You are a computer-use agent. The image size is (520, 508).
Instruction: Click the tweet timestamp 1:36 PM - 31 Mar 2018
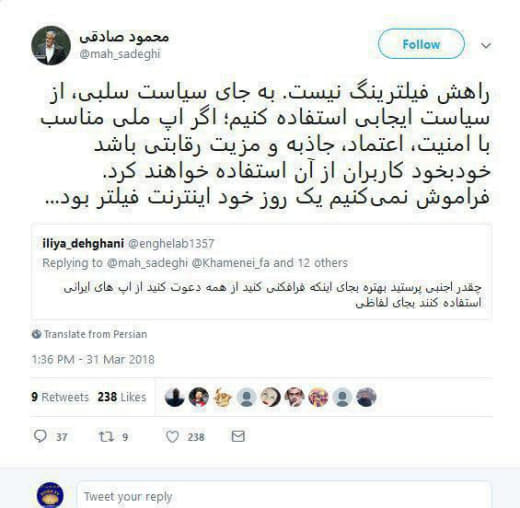93,360
